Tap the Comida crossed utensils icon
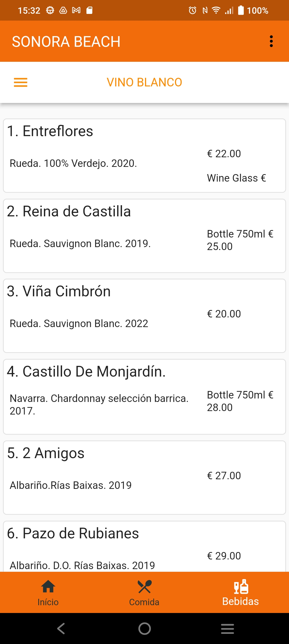This screenshot has width=289, height=644. [144, 587]
